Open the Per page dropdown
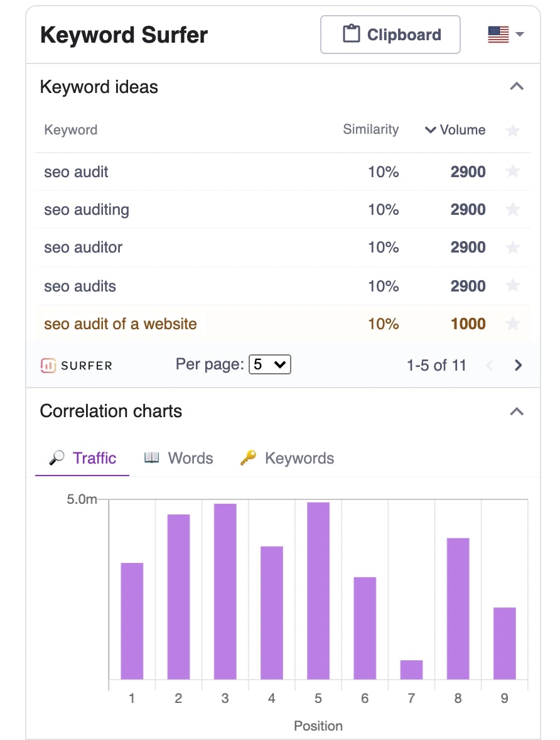The height and width of the screenshot is (740, 560). pyautogui.click(x=270, y=364)
